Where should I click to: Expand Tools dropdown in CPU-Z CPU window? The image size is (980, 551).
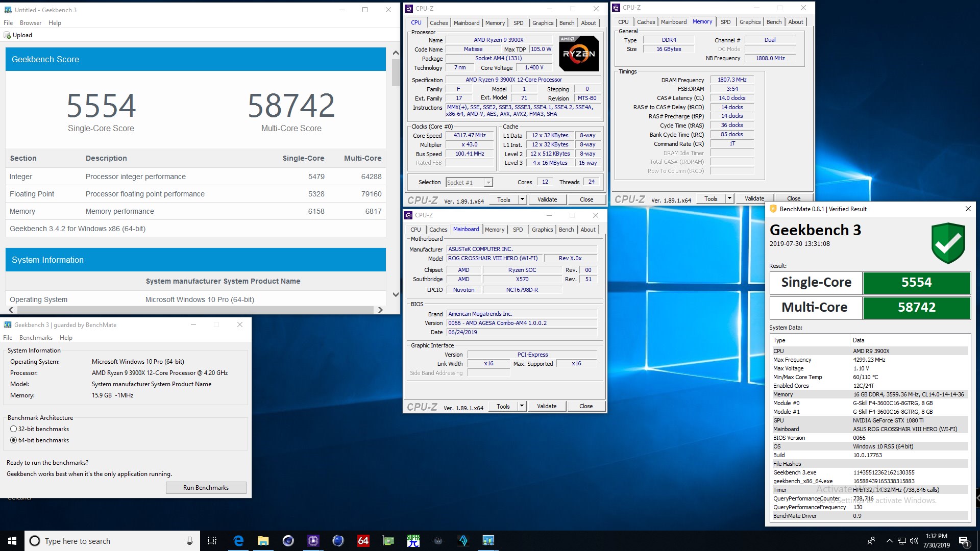523,199
